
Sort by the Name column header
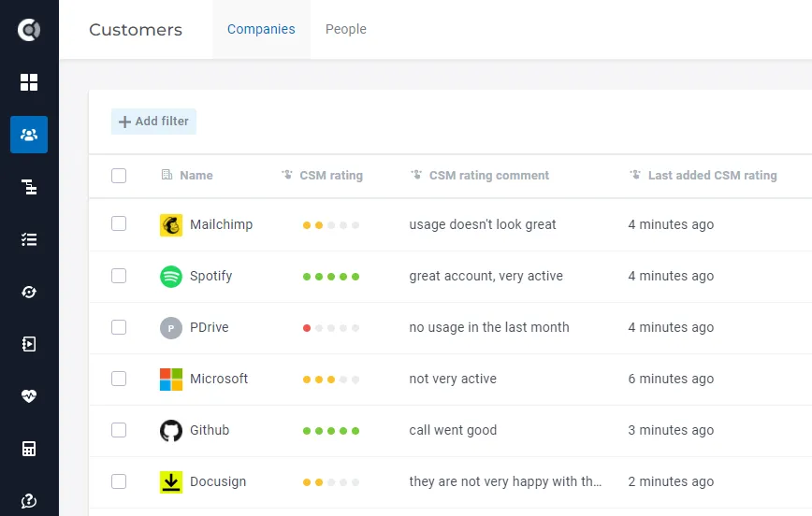click(196, 176)
